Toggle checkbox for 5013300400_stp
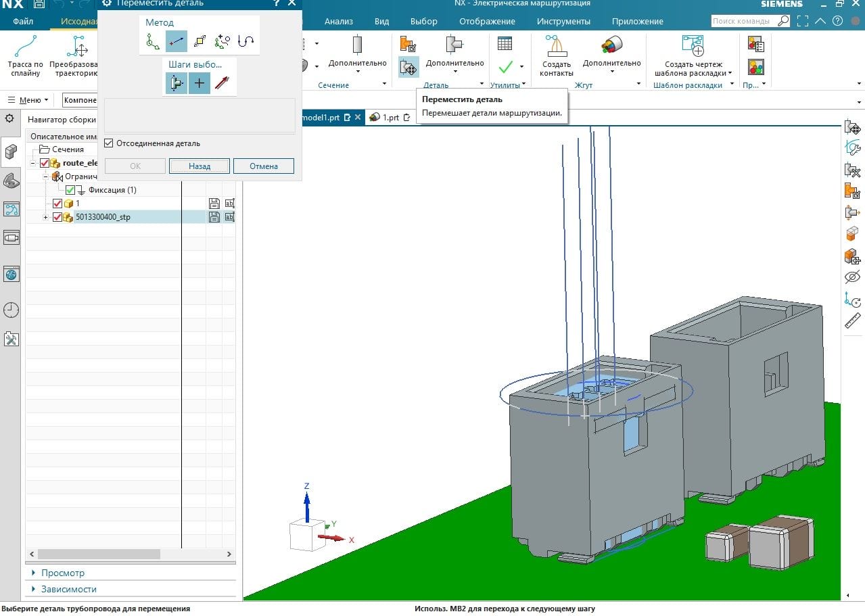 point(57,217)
